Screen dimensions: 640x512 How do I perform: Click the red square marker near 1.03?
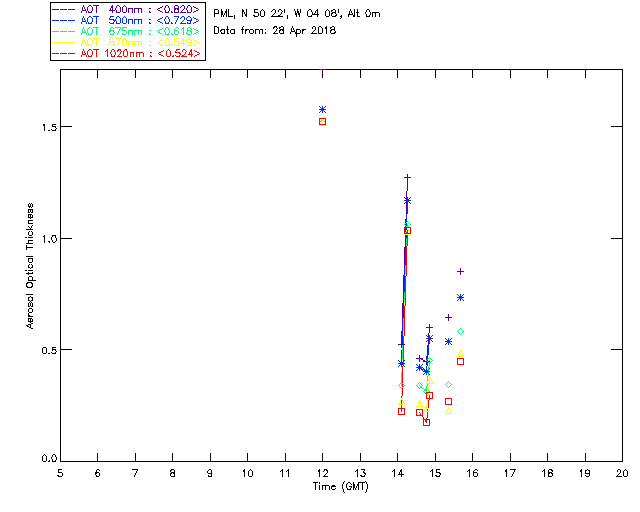(x=407, y=231)
